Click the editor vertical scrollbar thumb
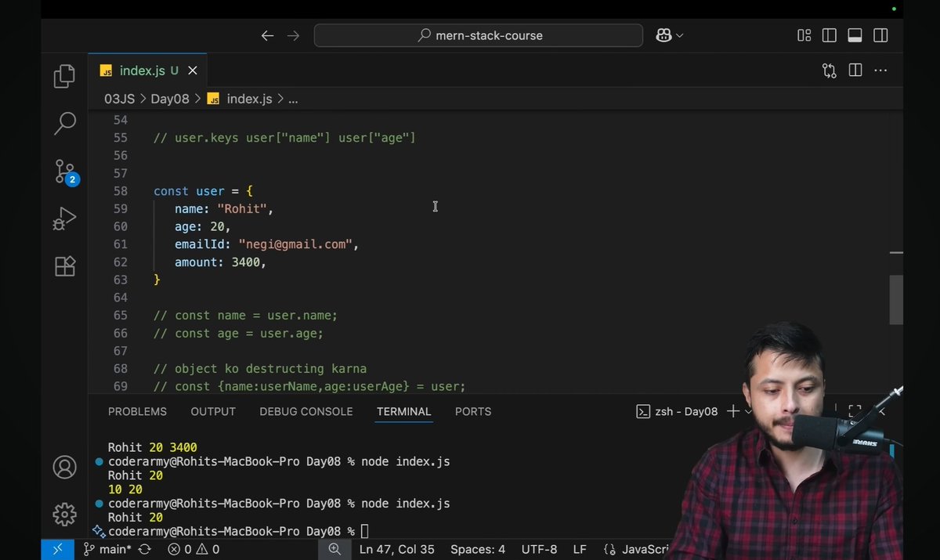Screen dimensions: 940x560 [895, 299]
